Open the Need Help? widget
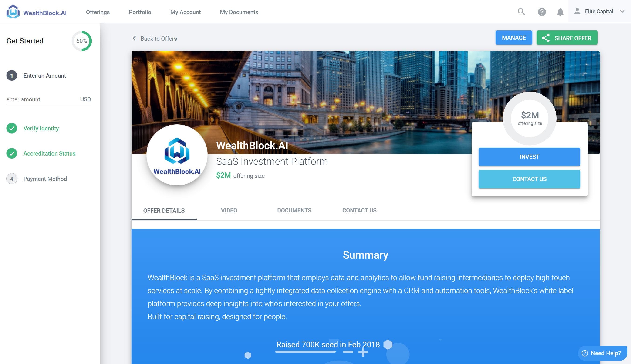The width and height of the screenshot is (631, 364). coord(602,353)
